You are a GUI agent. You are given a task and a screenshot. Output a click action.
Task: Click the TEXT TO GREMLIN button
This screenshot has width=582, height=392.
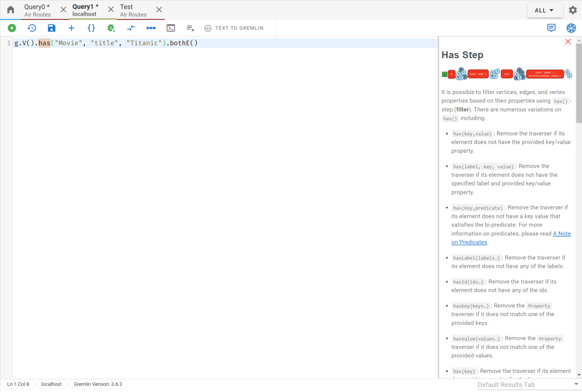click(x=234, y=28)
